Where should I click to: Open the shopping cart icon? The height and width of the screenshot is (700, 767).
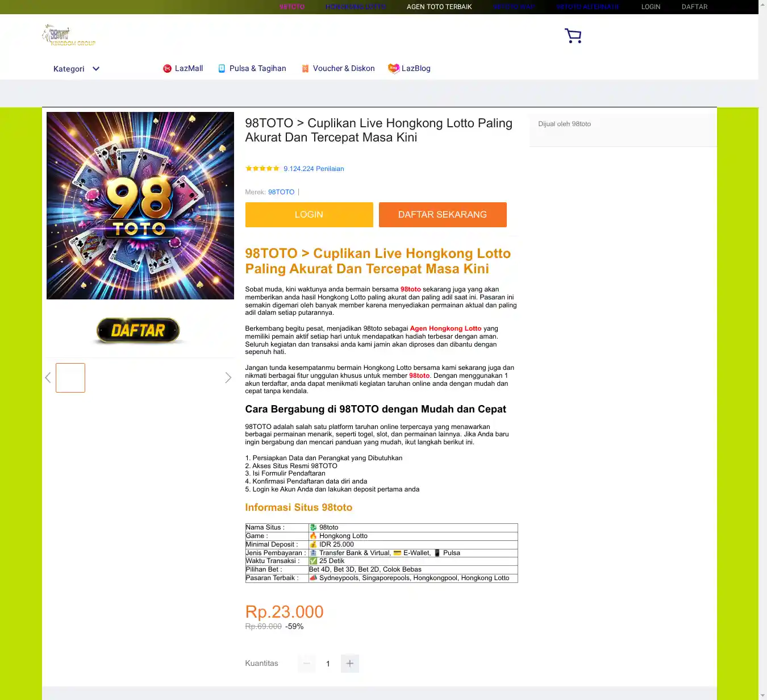pos(573,36)
